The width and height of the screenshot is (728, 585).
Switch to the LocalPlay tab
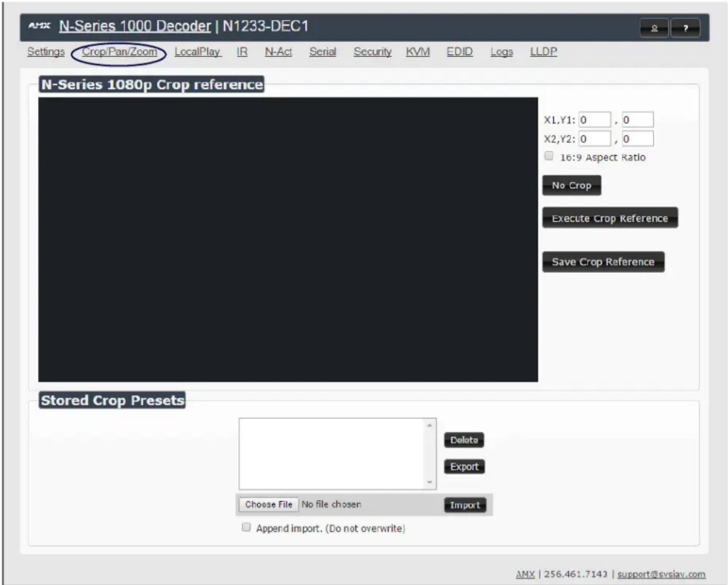click(198, 52)
